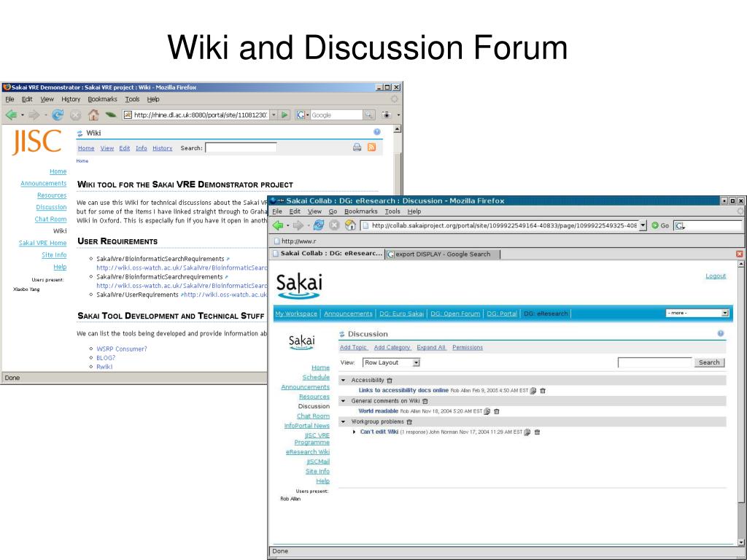Screen dimensions: 747x560
Task: Delete the Accessibility category via trash icon
Action: coord(390,381)
